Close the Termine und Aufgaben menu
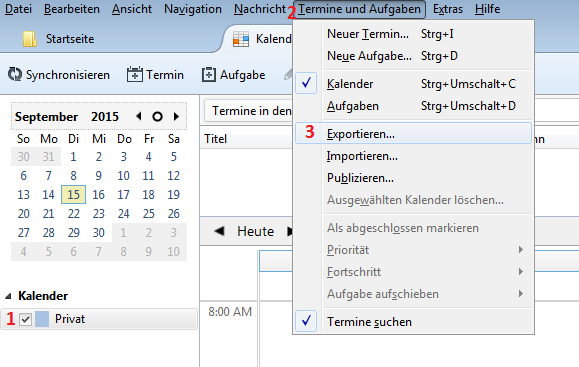This screenshot has height=367, width=579. point(359,9)
